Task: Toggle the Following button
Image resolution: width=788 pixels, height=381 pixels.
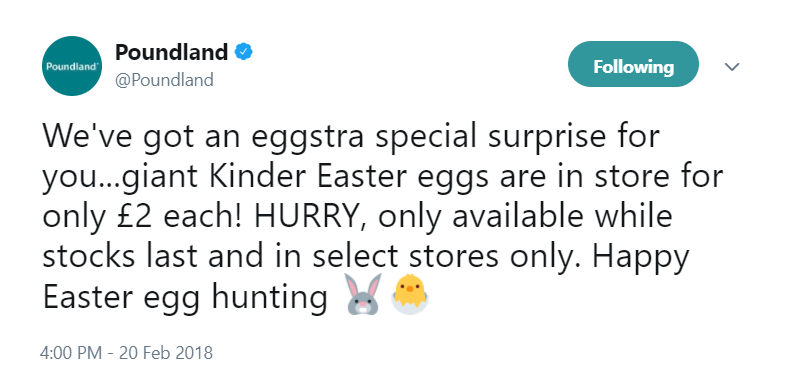Action: 633,64
